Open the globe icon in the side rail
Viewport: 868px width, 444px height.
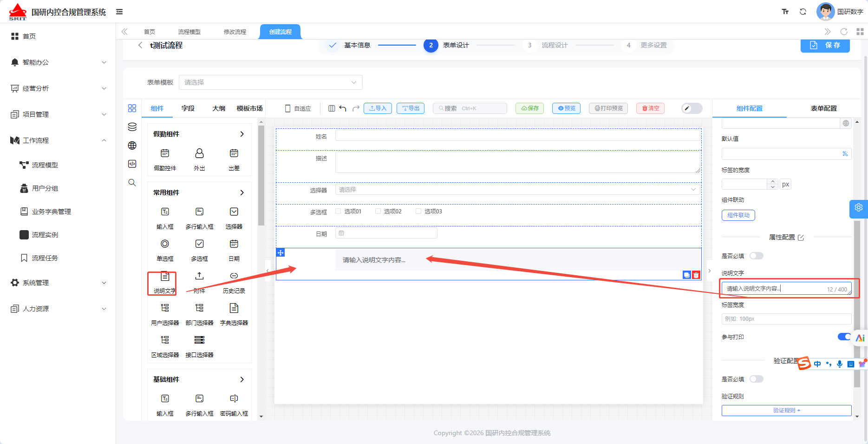click(x=132, y=146)
